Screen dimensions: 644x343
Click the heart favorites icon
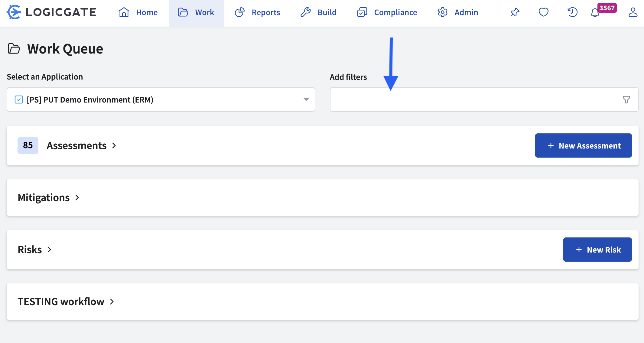[543, 12]
